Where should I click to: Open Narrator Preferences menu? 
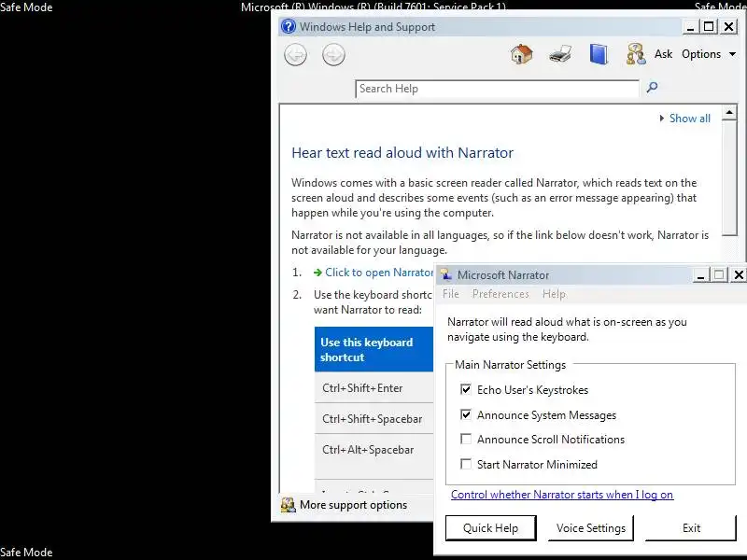coord(500,294)
